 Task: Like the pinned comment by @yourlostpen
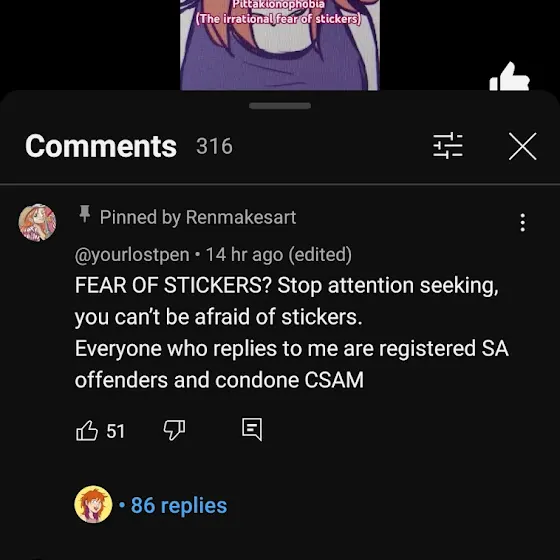(x=87, y=430)
